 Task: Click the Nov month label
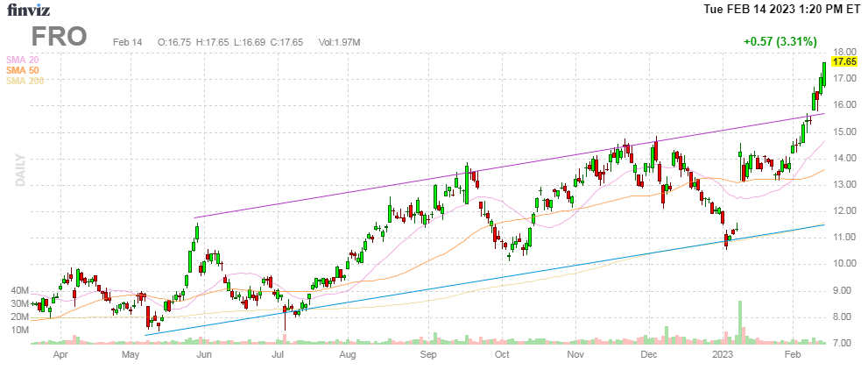coord(575,354)
